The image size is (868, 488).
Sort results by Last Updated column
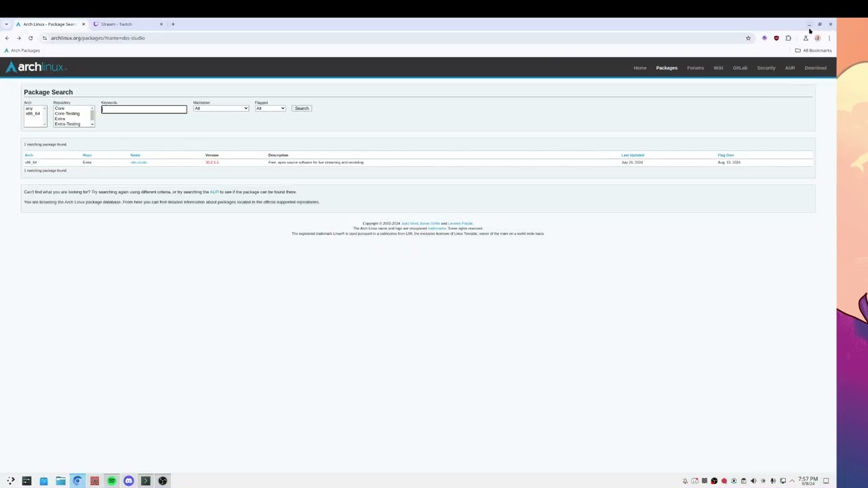click(633, 155)
